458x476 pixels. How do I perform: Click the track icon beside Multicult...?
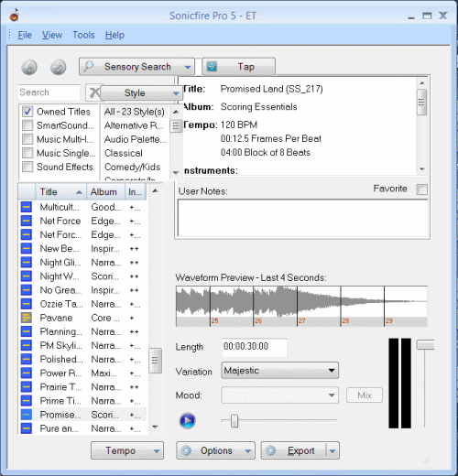27,207
